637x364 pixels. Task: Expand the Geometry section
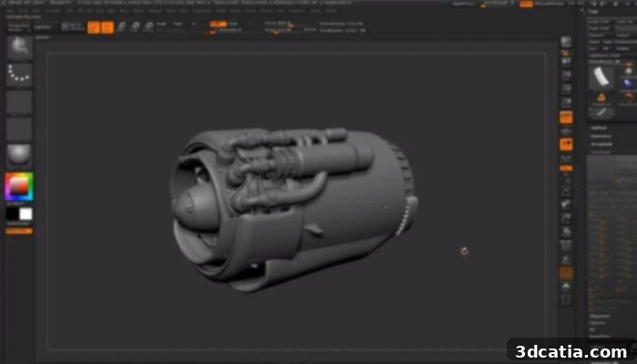601,136
